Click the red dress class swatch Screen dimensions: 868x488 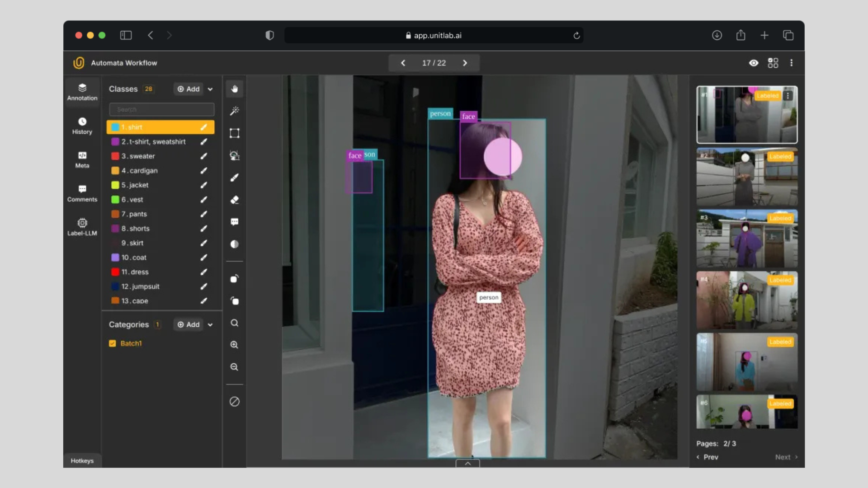coord(115,272)
